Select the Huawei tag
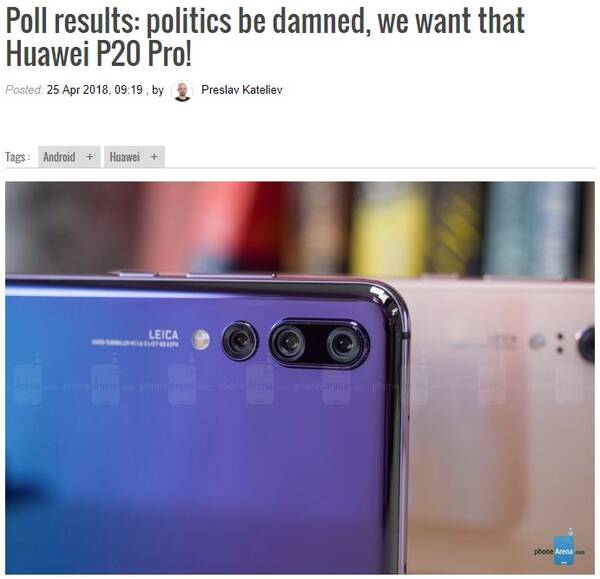 124,157
